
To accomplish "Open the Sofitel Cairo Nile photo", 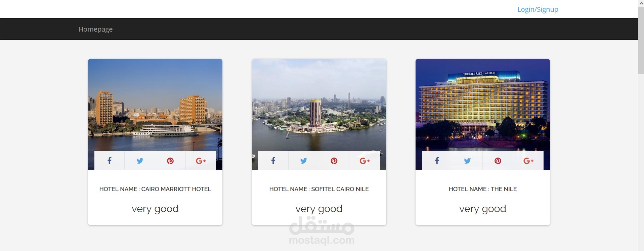I will (x=319, y=105).
